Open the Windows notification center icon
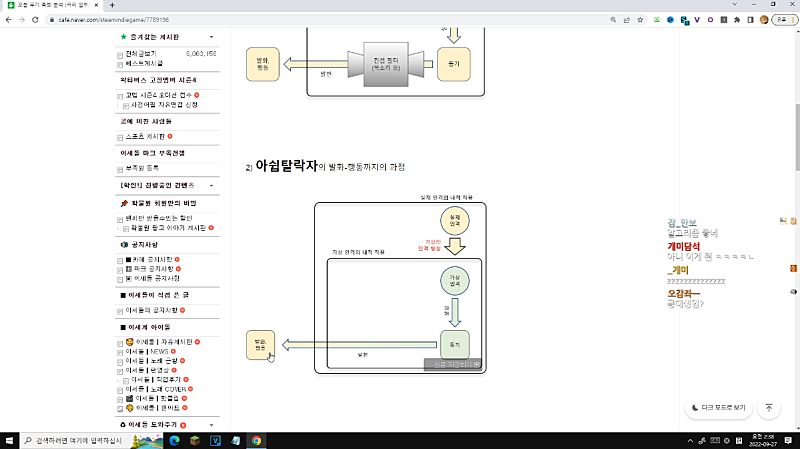This screenshot has height=449, width=800. (x=788, y=440)
